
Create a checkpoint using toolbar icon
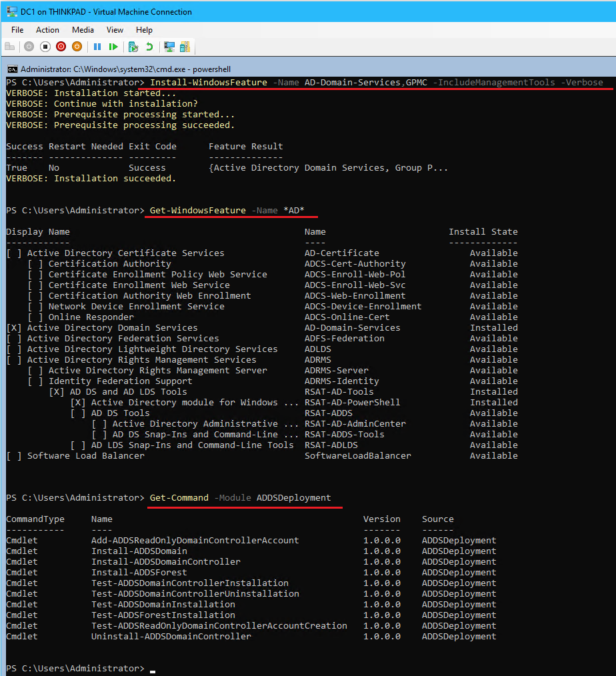[x=133, y=47]
